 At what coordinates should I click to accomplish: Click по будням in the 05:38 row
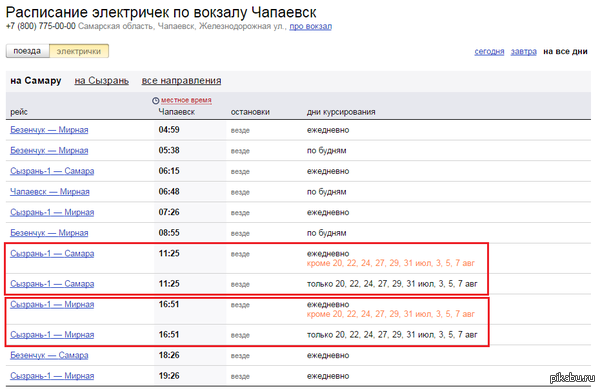[326, 151]
